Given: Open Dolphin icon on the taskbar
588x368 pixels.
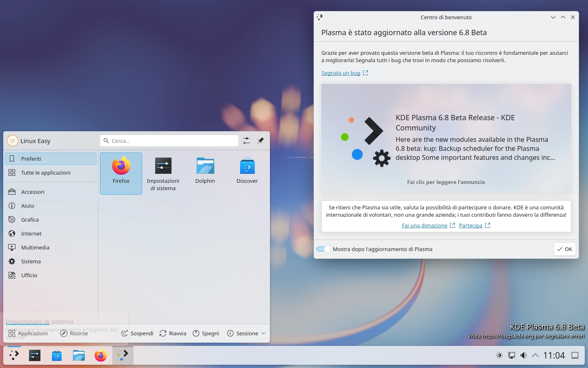Looking at the screenshot, I should click(79, 355).
